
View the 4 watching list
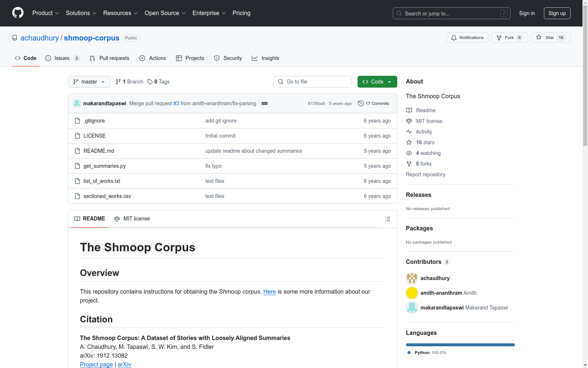[x=423, y=153]
